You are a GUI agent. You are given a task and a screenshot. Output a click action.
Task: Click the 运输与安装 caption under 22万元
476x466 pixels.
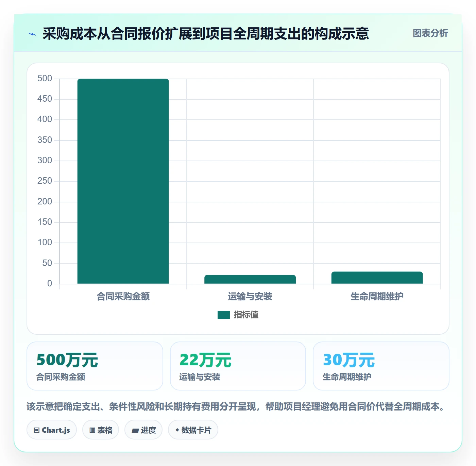pos(200,377)
